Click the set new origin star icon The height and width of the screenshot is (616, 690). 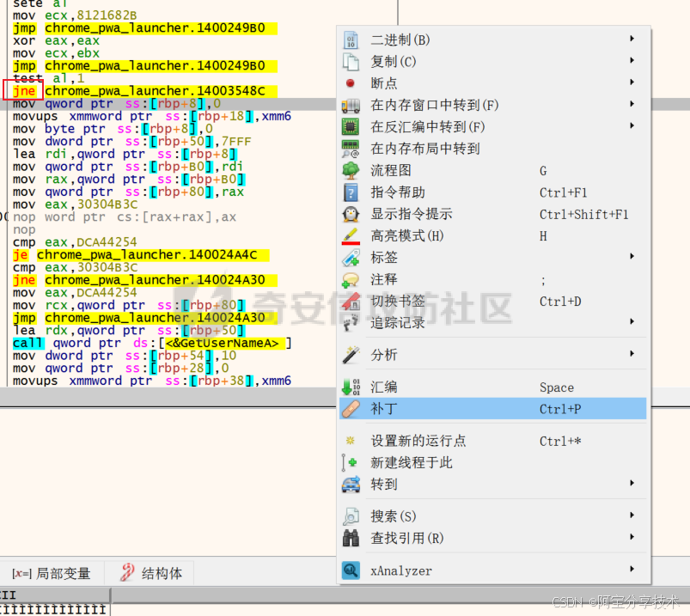pyautogui.click(x=351, y=441)
